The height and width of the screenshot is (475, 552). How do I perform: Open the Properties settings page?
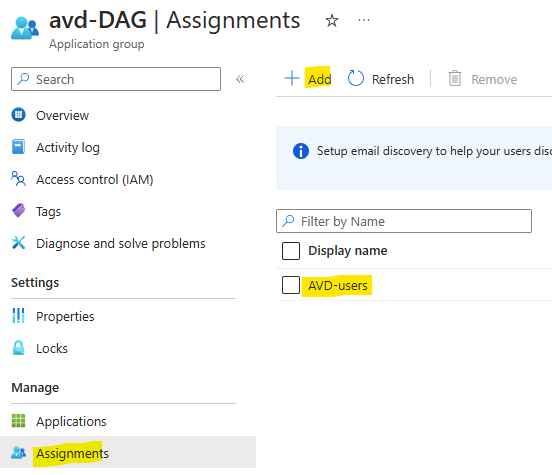pos(65,317)
